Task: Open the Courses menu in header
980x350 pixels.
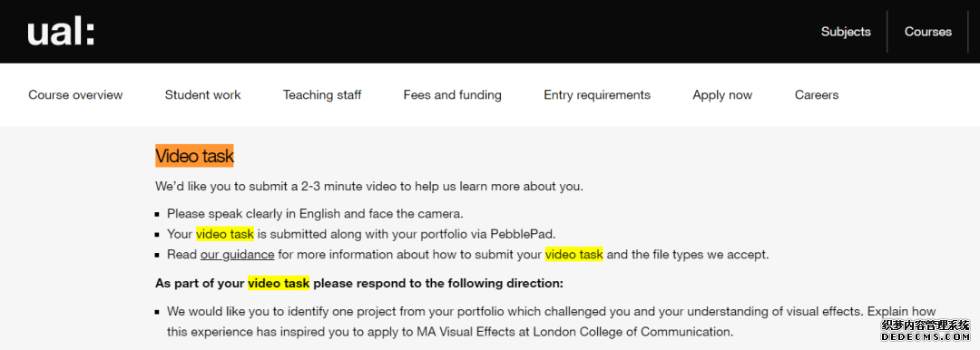Action: pos(928,32)
